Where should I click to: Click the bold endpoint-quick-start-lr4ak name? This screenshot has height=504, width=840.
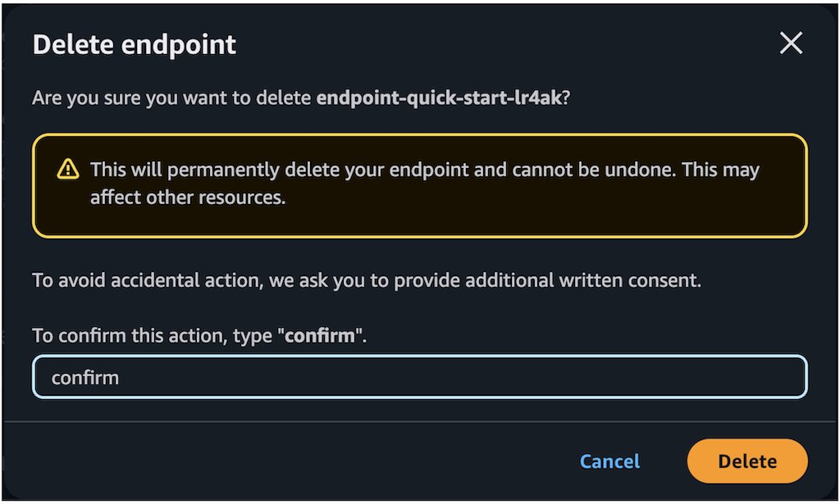(x=439, y=98)
